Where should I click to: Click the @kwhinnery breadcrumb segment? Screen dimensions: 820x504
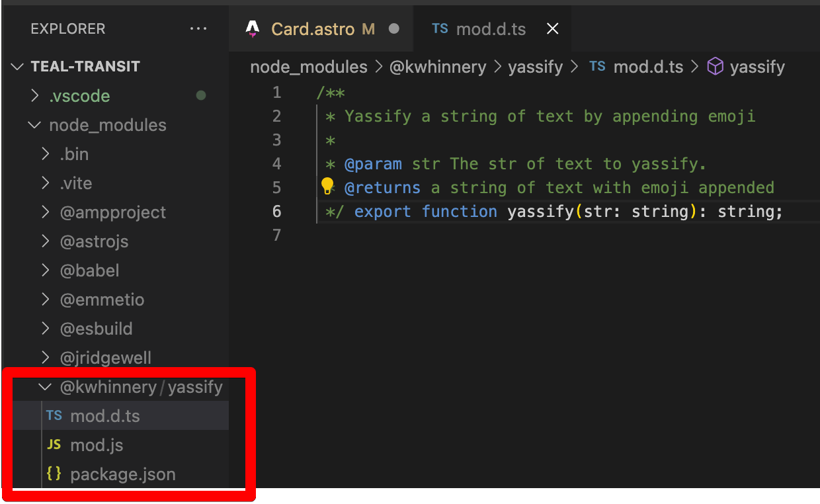438,67
